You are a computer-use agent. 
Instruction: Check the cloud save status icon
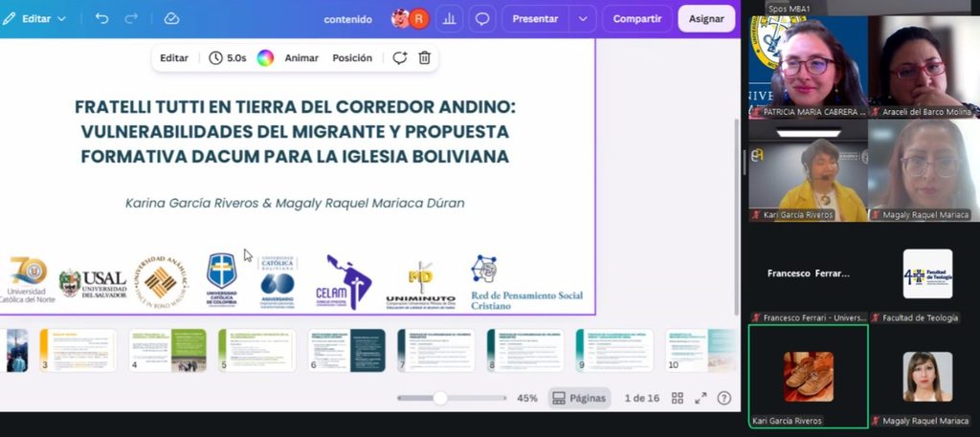tap(171, 19)
